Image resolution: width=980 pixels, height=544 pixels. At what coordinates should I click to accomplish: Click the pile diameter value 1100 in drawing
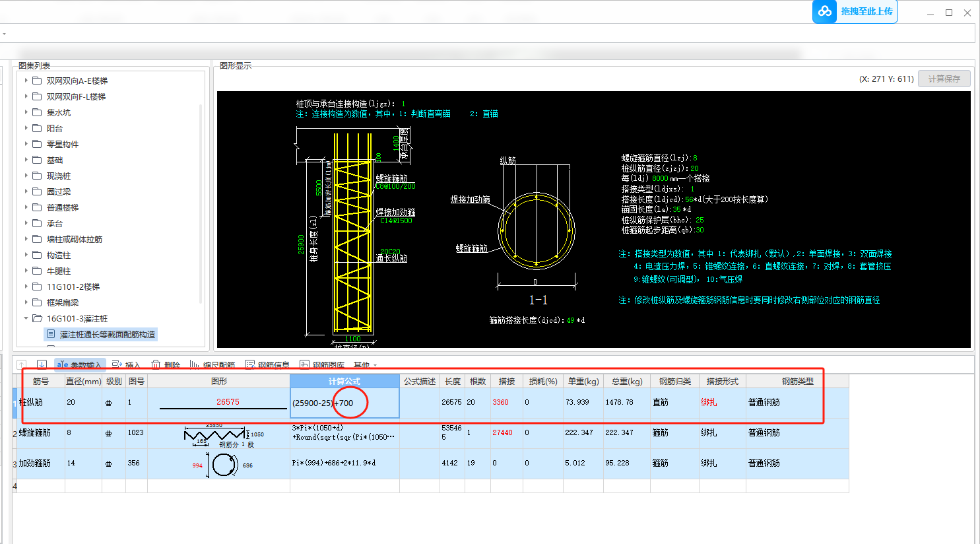coord(353,339)
